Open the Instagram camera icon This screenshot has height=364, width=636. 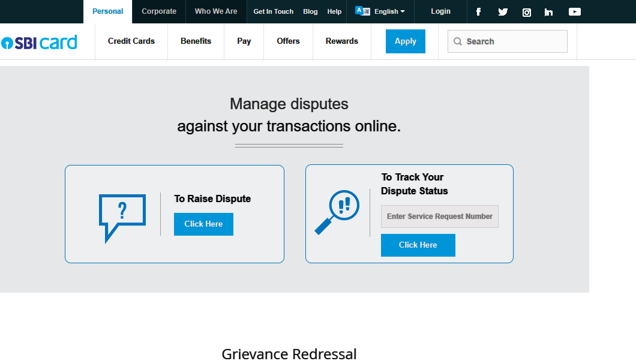(x=526, y=12)
